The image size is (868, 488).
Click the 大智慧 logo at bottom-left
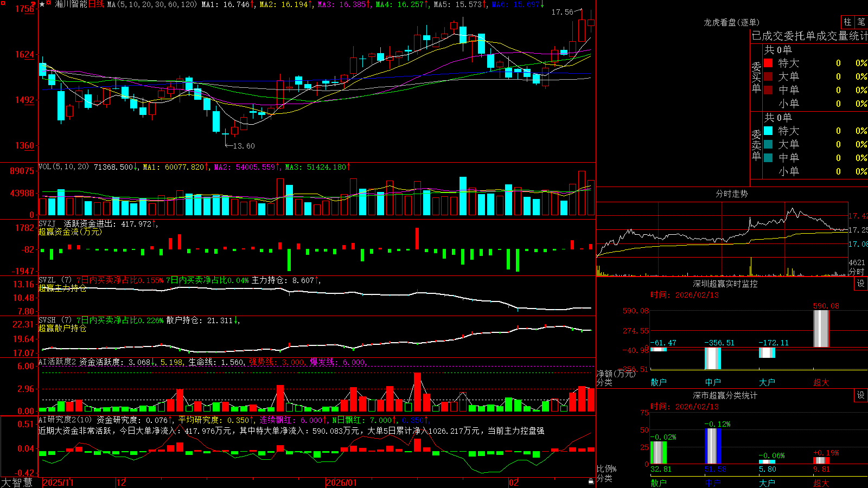(x=17, y=483)
